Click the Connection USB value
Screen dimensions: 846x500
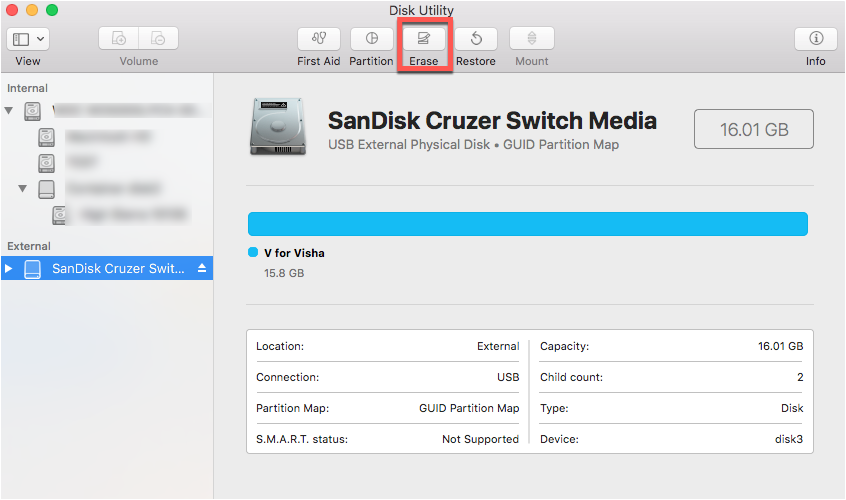point(508,377)
